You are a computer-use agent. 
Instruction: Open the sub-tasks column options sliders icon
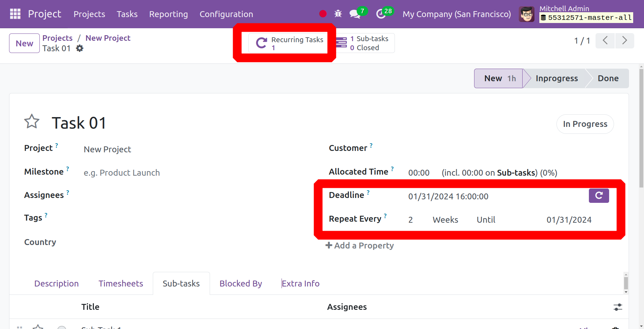tap(618, 307)
